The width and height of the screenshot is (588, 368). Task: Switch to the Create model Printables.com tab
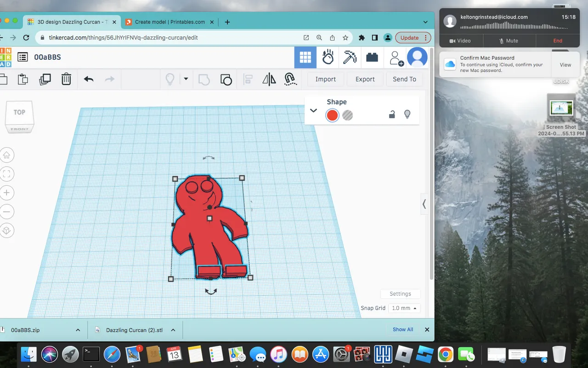click(170, 22)
